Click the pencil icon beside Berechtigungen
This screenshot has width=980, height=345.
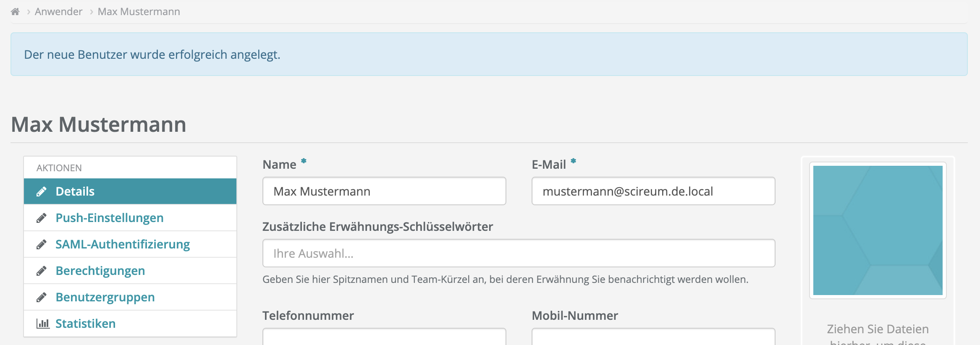point(41,271)
